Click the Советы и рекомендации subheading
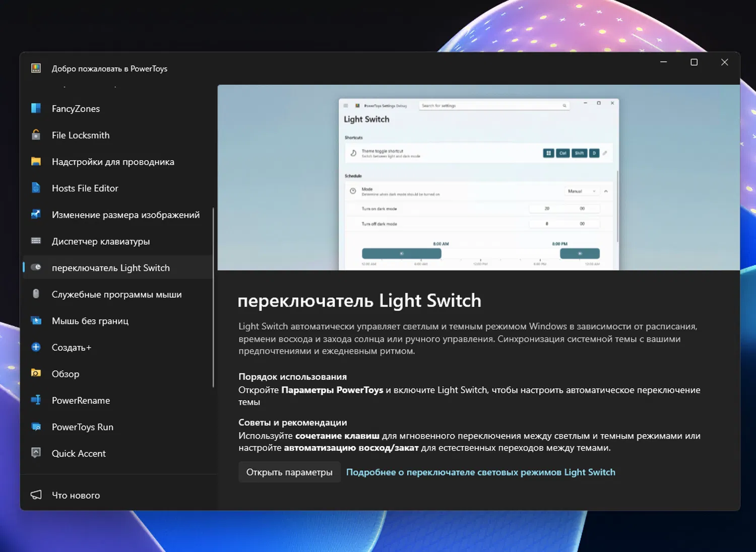Image resolution: width=756 pixels, height=552 pixels. 293,423
